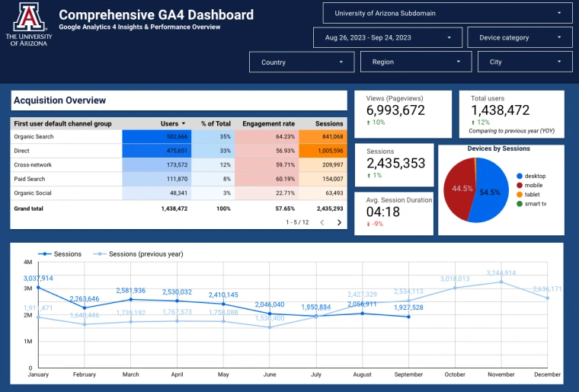Click the 1 - 5 / 12 pagination label

click(x=297, y=222)
